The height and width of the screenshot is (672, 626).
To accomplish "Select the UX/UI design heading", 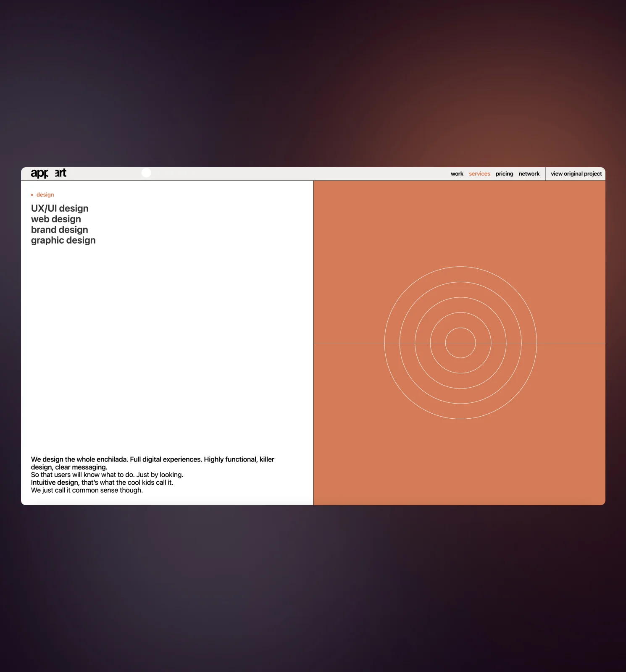I will coord(60,209).
